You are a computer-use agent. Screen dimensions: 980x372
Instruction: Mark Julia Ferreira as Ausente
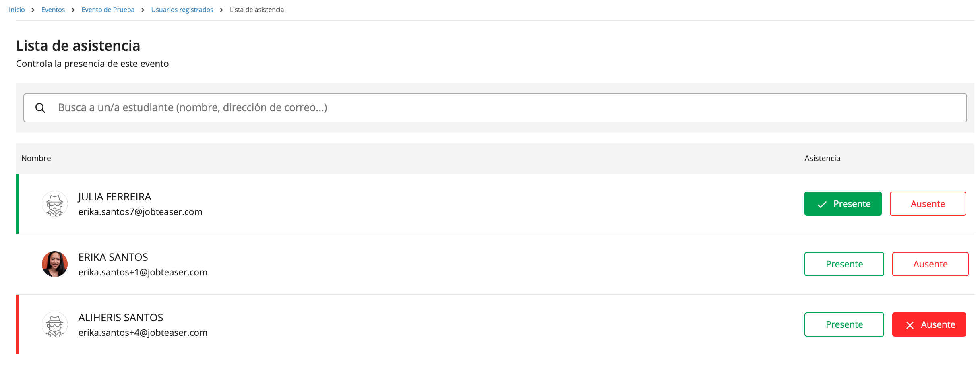pos(928,204)
